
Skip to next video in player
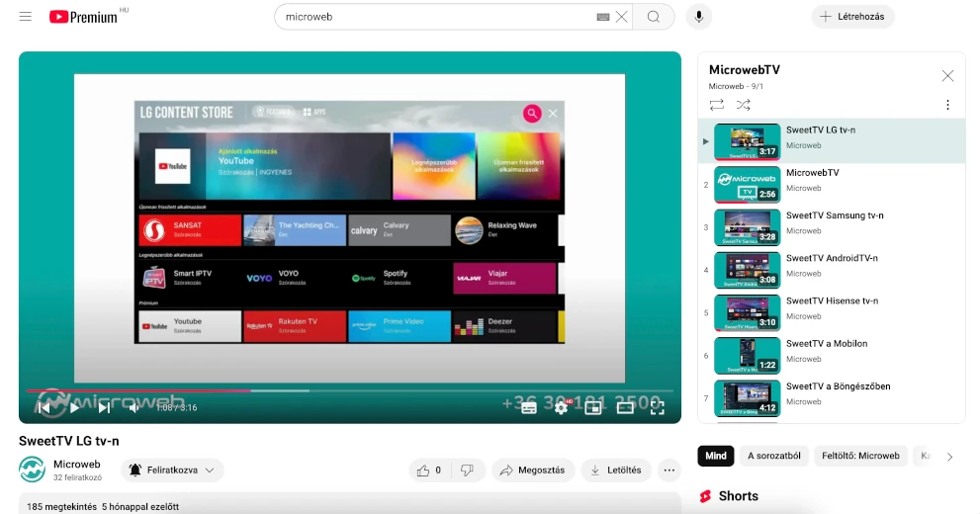(105, 408)
